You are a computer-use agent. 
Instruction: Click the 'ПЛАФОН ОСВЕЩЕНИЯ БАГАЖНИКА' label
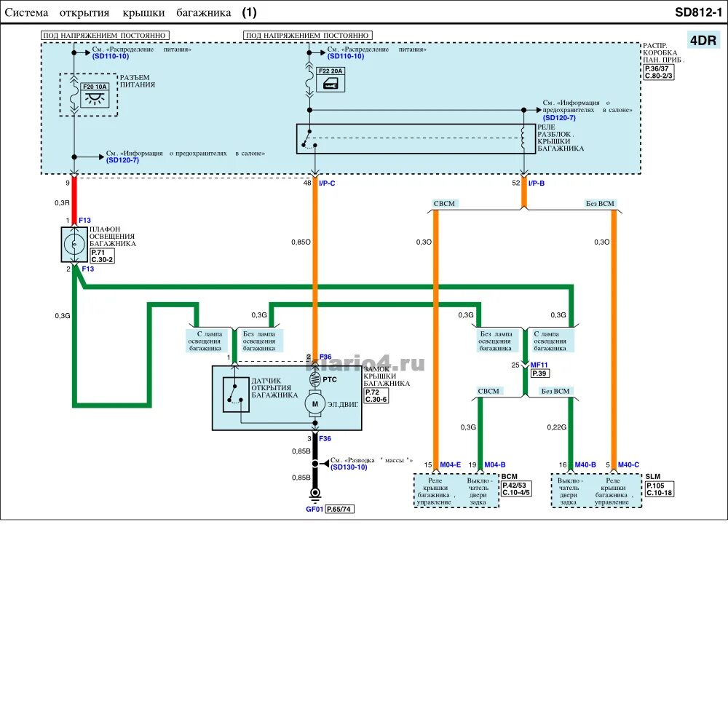pos(112,237)
